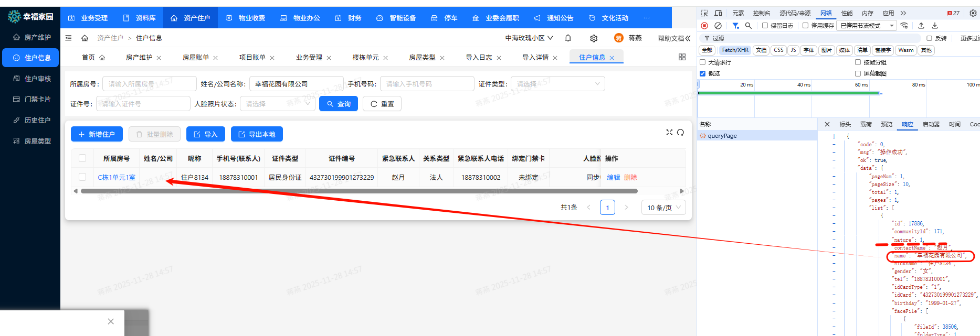Click the 姓名/公司名称 input field
Image resolution: width=980 pixels, height=336 pixels.
(x=296, y=84)
